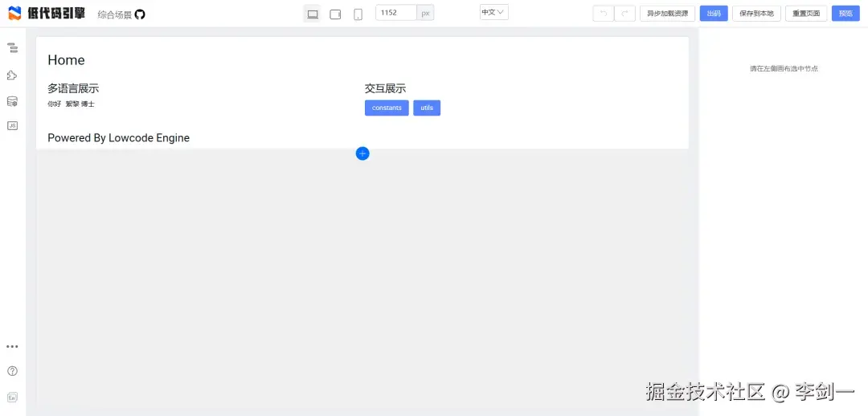Open the data source panel icon
The width and height of the screenshot is (868, 416).
(12, 101)
